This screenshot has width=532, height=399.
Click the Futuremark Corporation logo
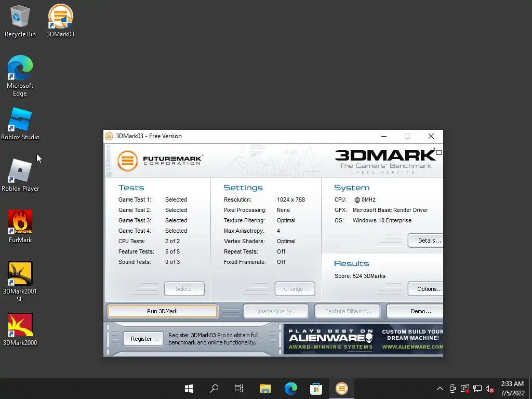(160, 161)
